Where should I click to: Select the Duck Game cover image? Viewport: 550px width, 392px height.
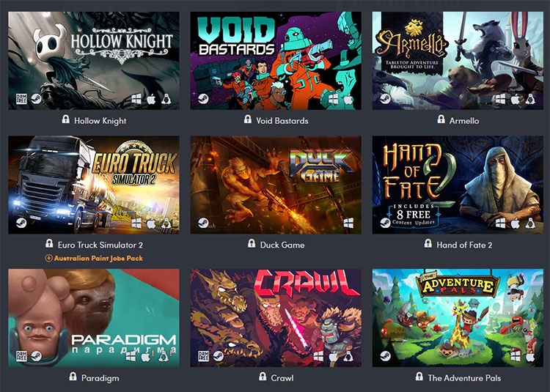click(x=276, y=185)
